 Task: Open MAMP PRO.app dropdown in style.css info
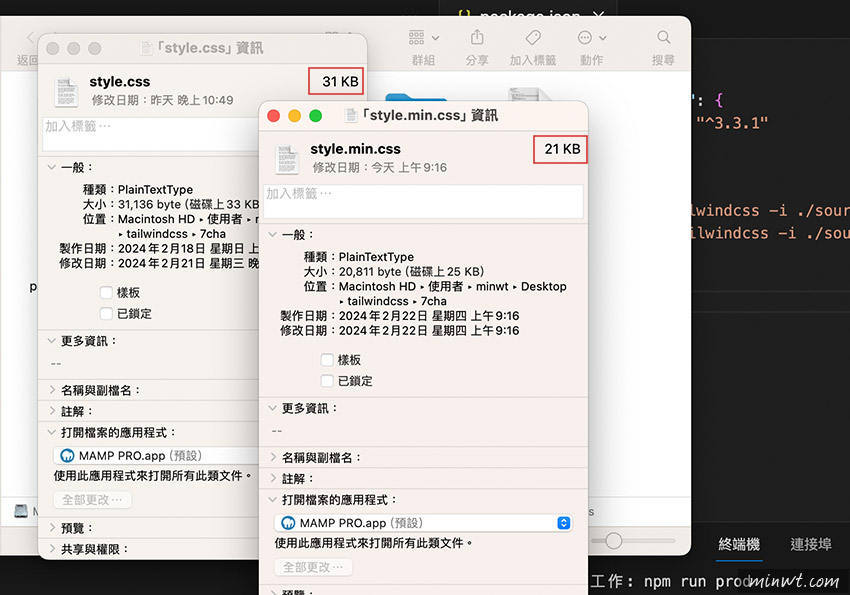click(156, 456)
